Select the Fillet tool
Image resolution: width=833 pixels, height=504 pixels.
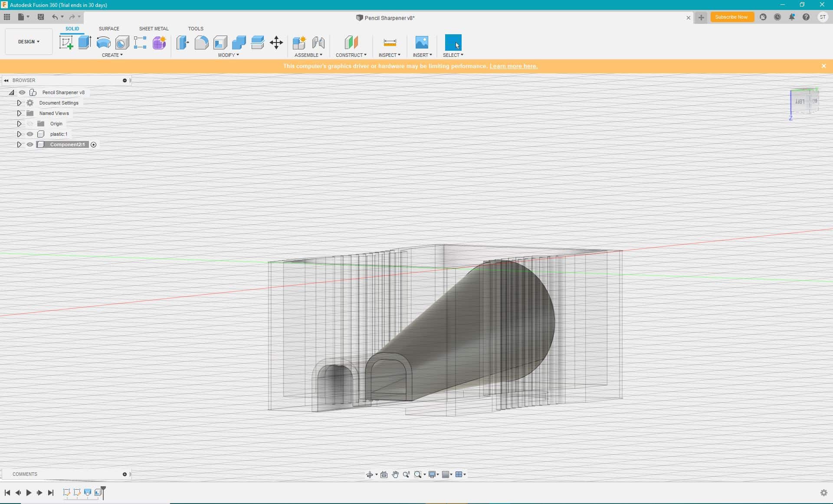coord(201,43)
